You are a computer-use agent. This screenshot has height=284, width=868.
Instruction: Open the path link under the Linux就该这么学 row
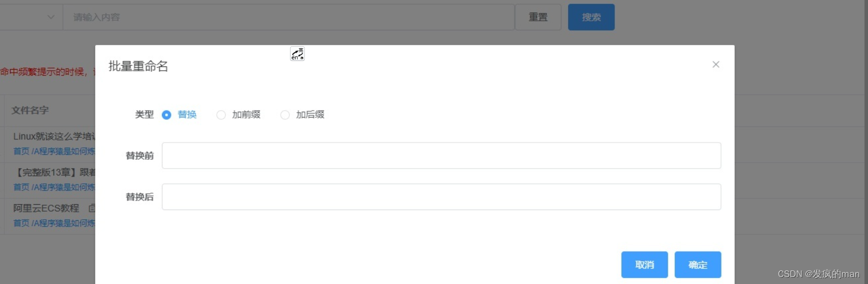pos(54,152)
